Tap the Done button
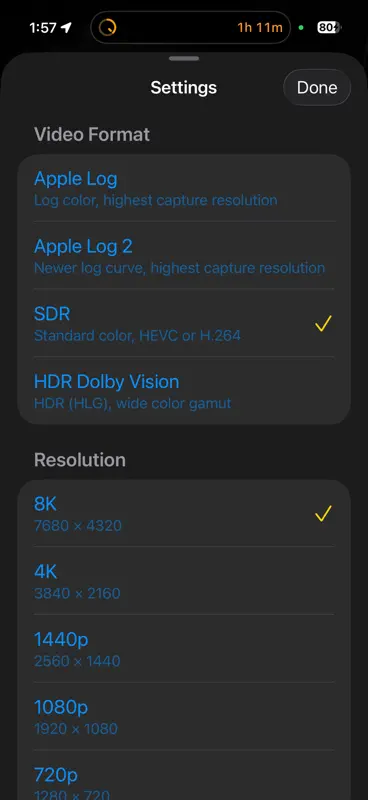 (x=317, y=88)
